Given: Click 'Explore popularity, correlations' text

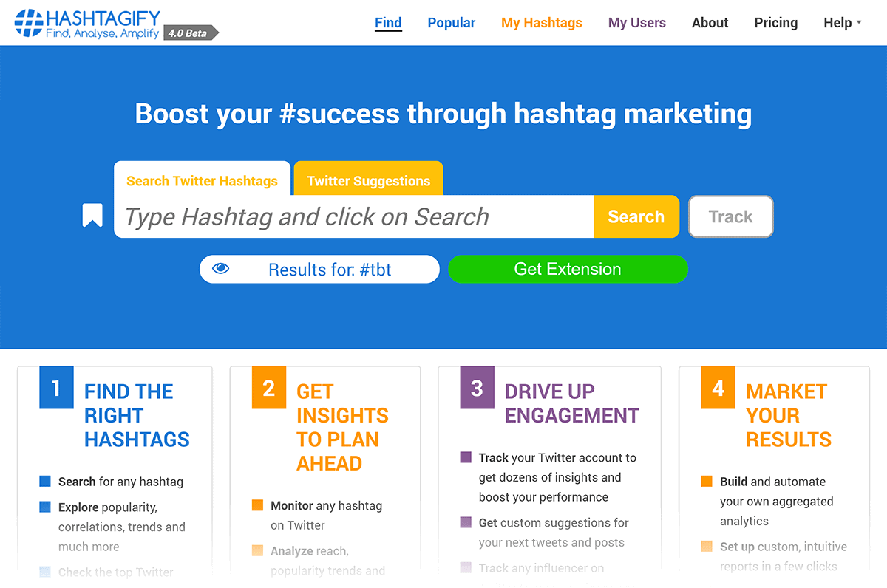Looking at the screenshot, I should 122,527.
